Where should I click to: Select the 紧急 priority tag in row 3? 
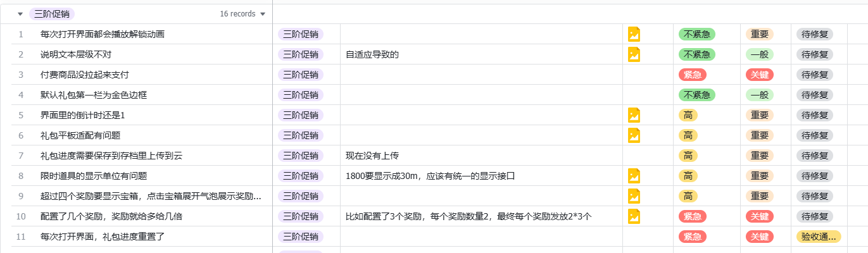[x=693, y=75]
